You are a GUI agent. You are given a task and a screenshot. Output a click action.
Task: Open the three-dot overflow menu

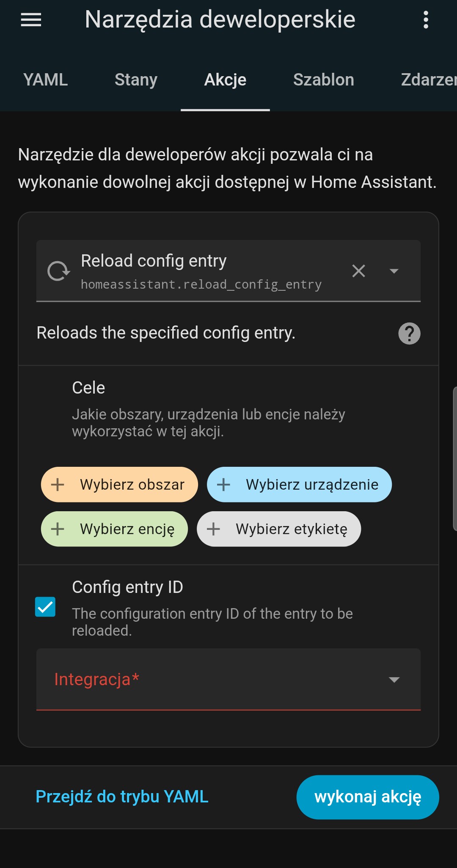click(x=426, y=19)
